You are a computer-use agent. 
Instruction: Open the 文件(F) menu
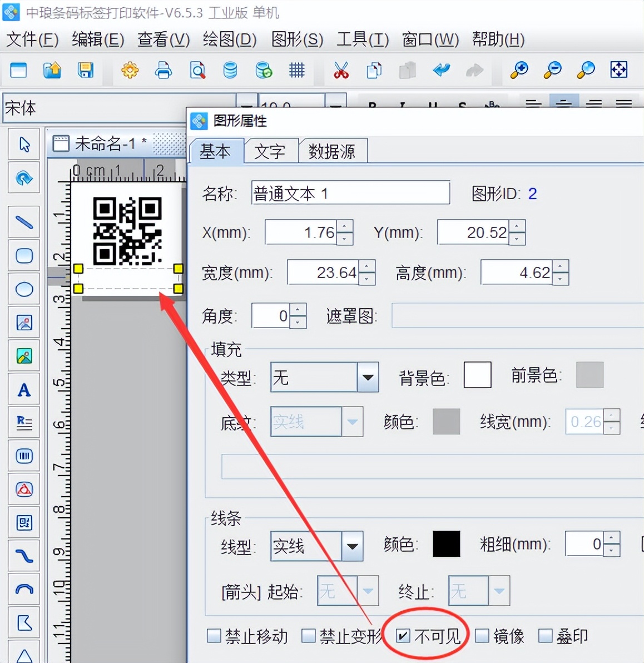coord(33,39)
